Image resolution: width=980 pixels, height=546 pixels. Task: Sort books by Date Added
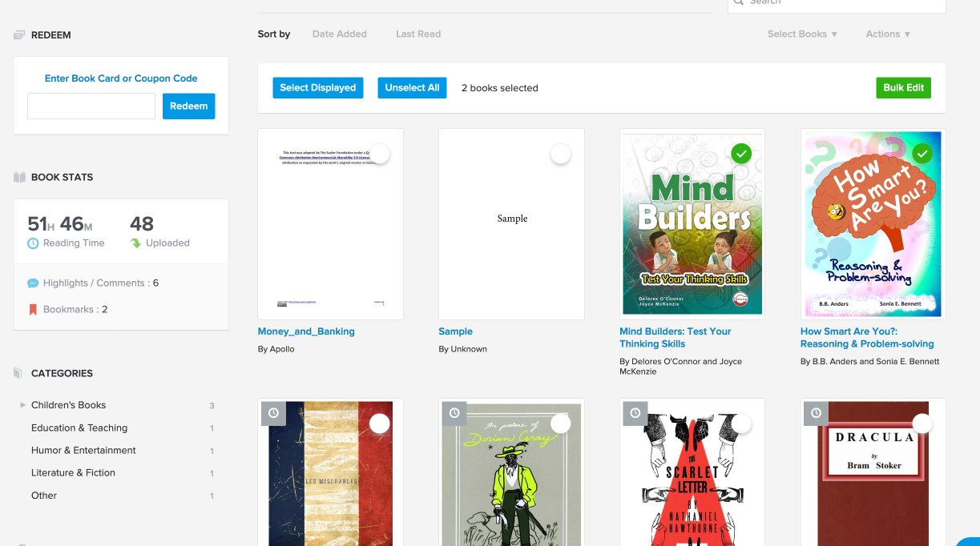point(340,34)
